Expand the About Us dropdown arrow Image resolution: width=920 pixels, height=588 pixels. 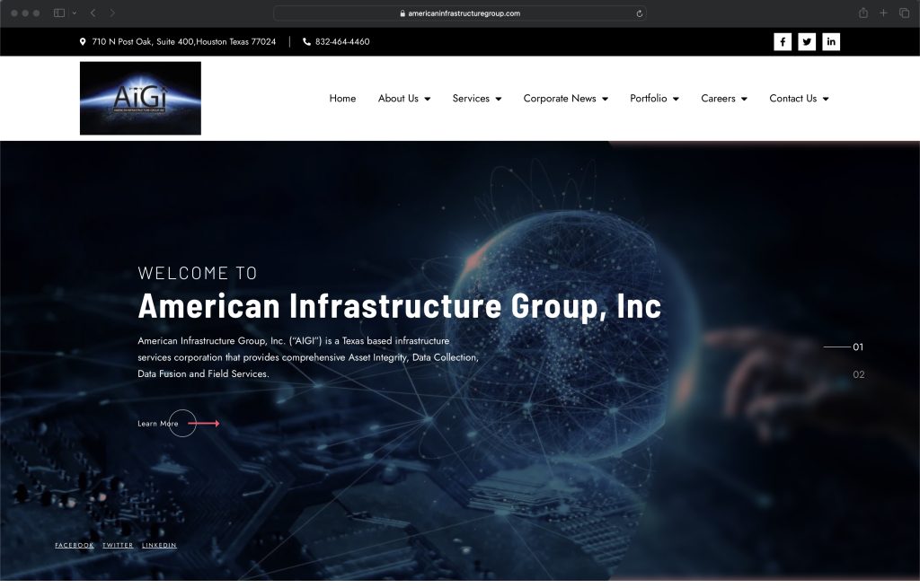427,99
